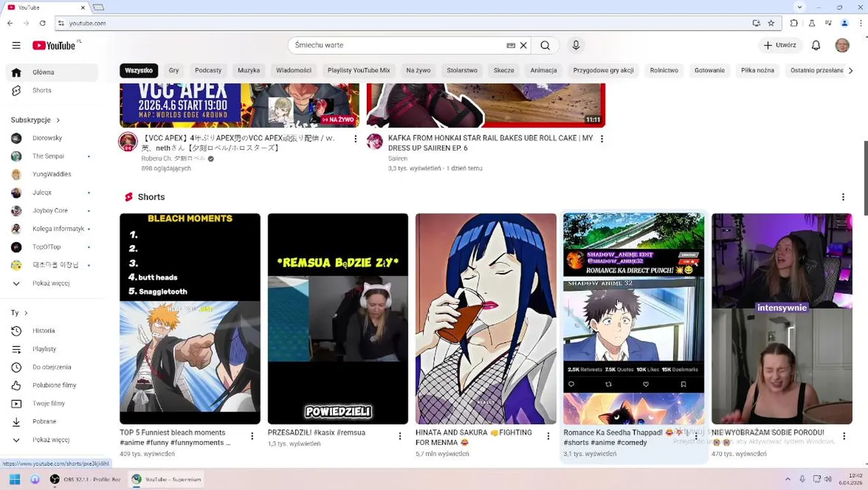Open the account avatar menu

[842, 46]
